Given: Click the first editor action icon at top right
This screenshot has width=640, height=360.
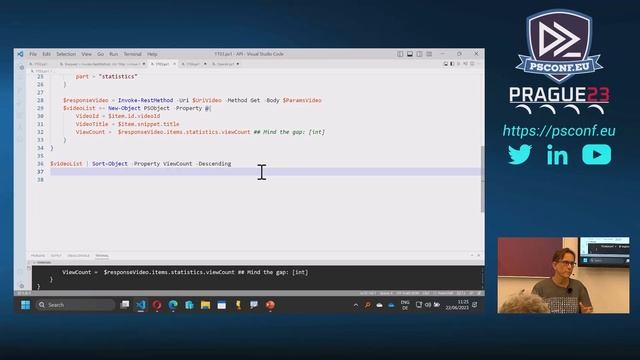Looking at the screenshot, I should pos(446,64).
